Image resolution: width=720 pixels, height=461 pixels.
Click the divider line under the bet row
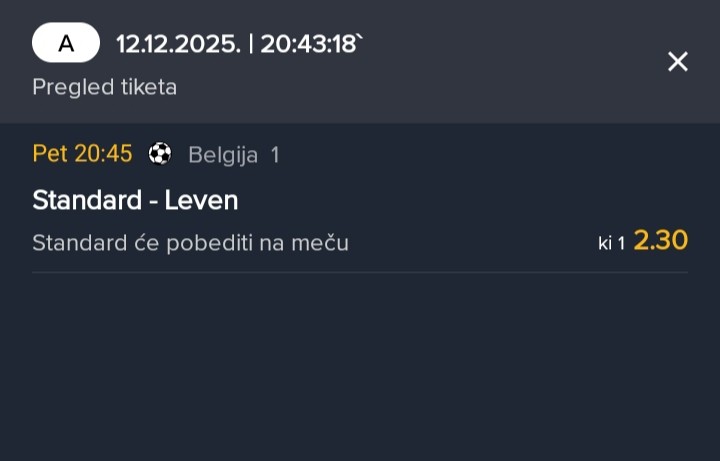click(360, 272)
